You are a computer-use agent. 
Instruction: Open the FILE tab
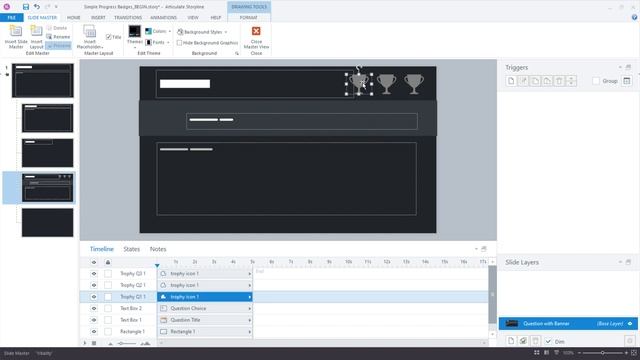click(x=11, y=18)
